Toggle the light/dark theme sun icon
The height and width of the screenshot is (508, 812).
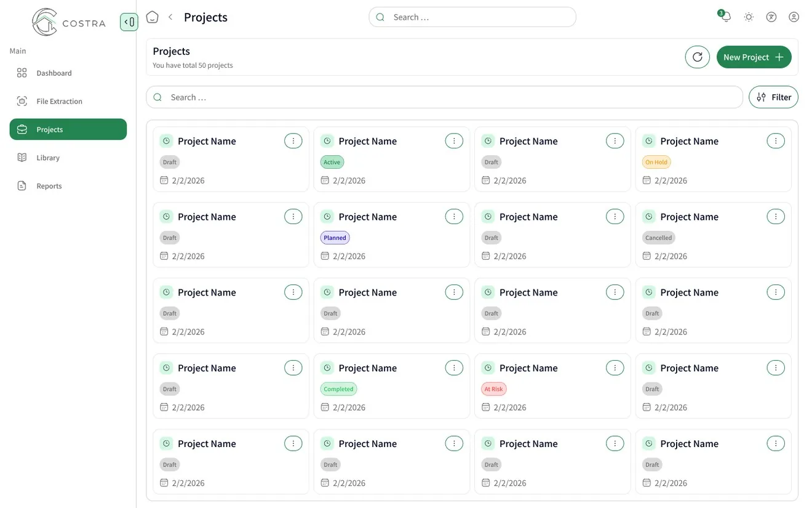pyautogui.click(x=749, y=17)
